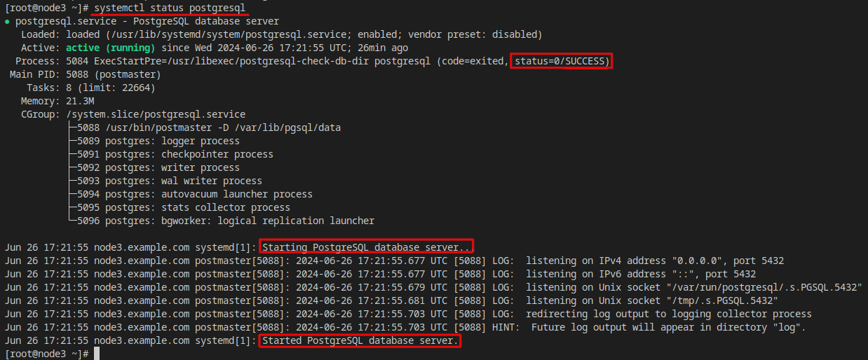Click 'Starting PostgreSQL database server...' log message

pyautogui.click(x=367, y=247)
